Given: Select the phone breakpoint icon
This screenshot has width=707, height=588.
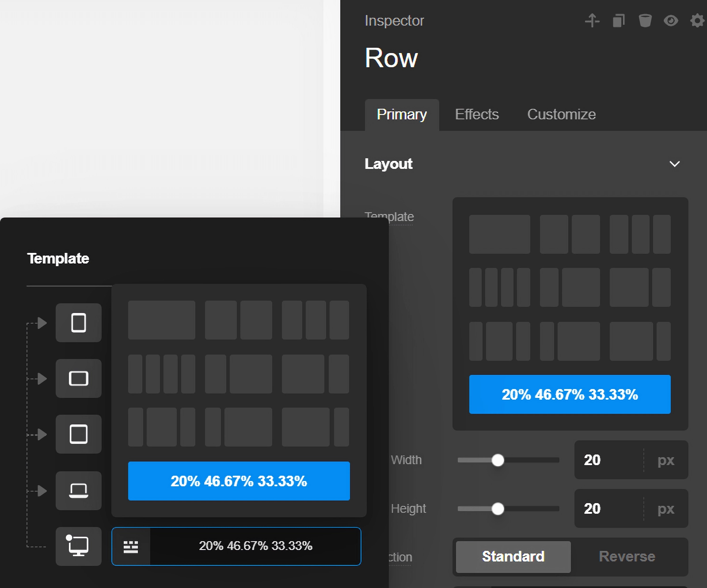Looking at the screenshot, I should (78, 323).
